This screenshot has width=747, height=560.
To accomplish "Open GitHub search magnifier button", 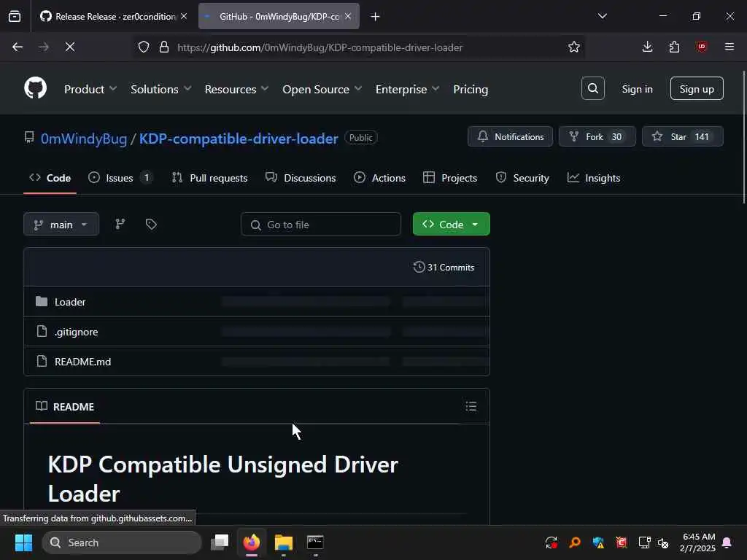I will (x=592, y=88).
